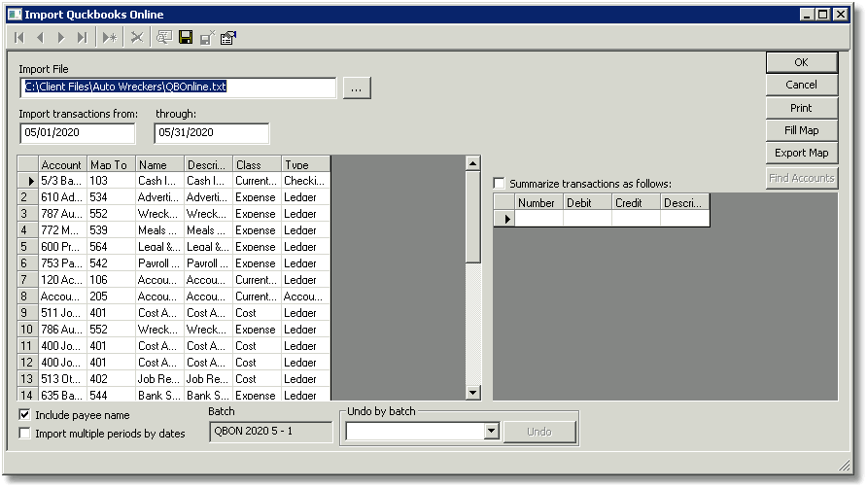This screenshot has height=489, width=868.
Task: Click the Import File path field
Action: click(x=178, y=87)
